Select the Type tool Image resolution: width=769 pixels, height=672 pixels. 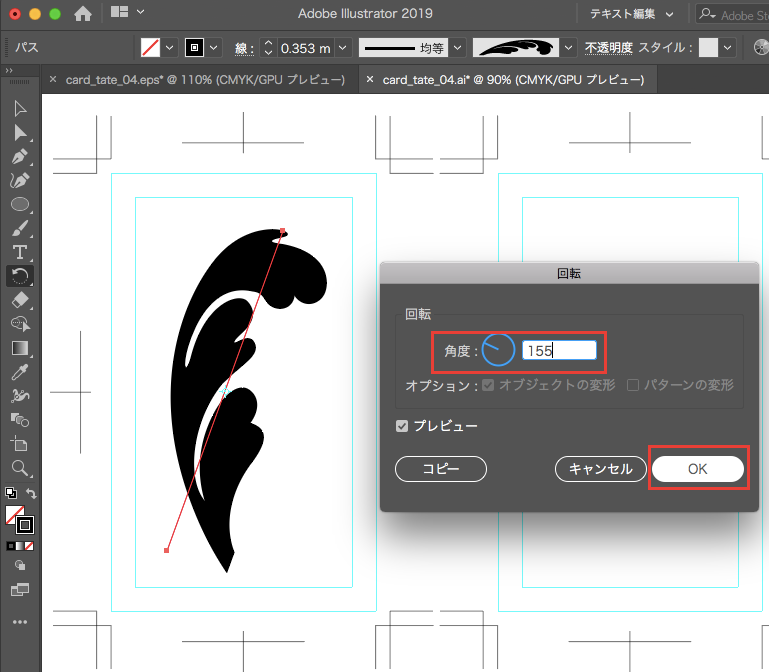(19, 252)
